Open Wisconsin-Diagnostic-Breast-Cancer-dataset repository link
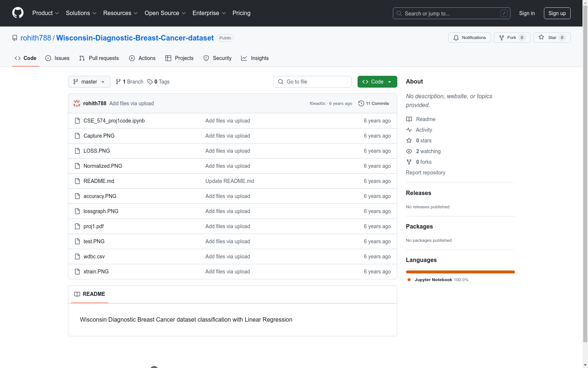The image size is (588, 368). [x=135, y=38]
